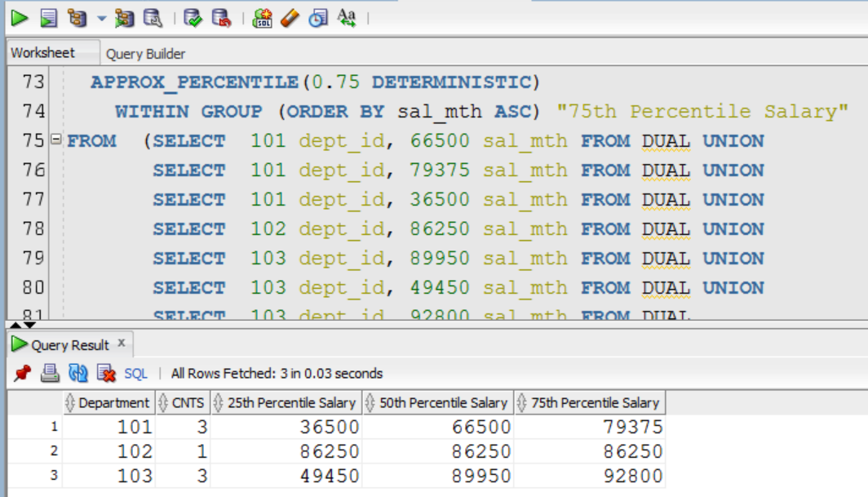
Task: Click value 49450 in line 80
Action: click(x=440, y=287)
